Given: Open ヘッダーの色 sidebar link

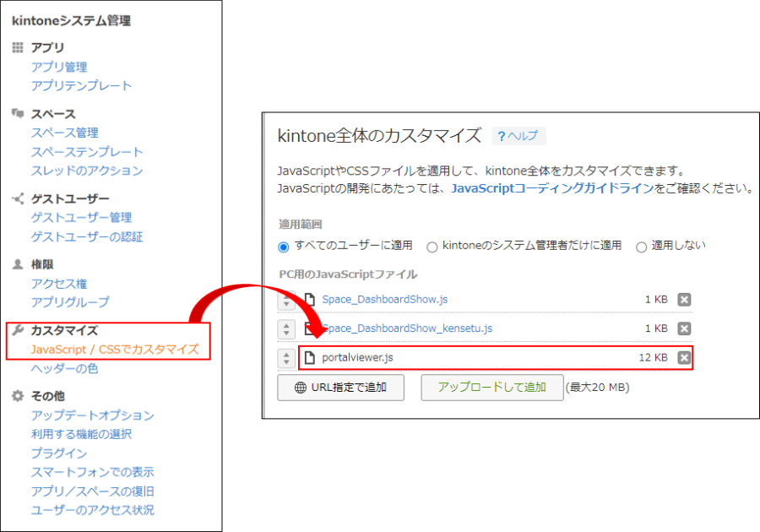Looking at the screenshot, I should (65, 368).
